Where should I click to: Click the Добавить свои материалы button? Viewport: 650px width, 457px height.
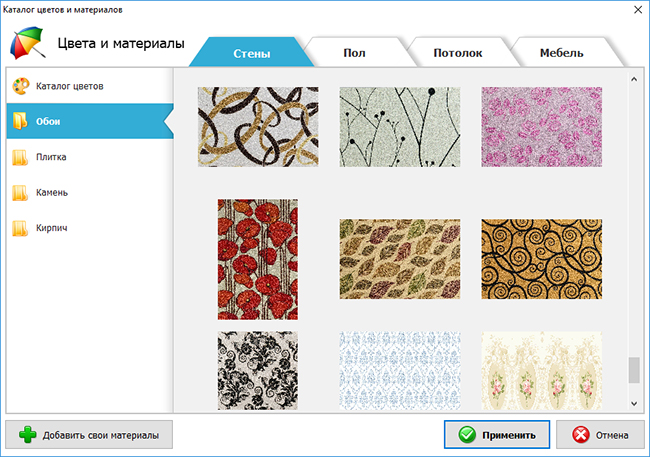89,435
